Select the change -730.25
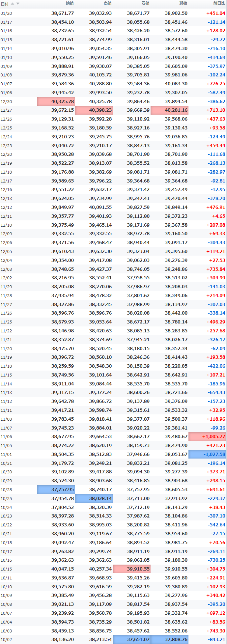 tap(216, 560)
